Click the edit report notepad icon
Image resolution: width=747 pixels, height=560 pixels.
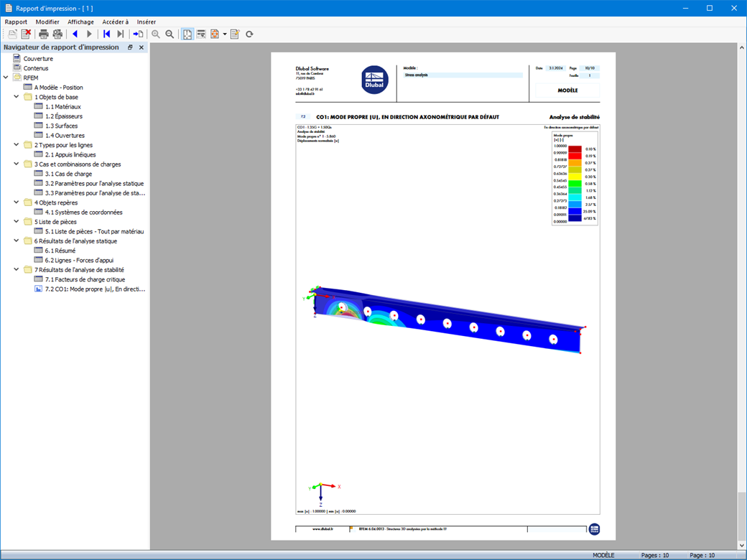click(x=235, y=34)
